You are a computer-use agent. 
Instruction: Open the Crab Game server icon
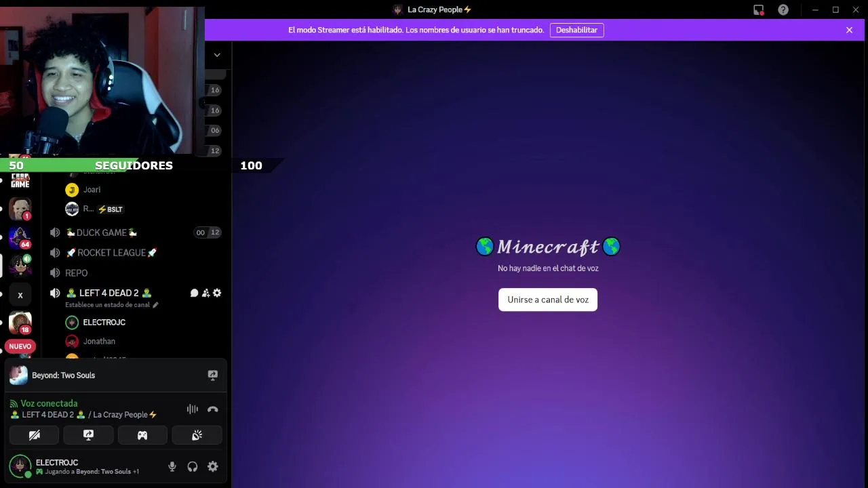click(x=20, y=181)
